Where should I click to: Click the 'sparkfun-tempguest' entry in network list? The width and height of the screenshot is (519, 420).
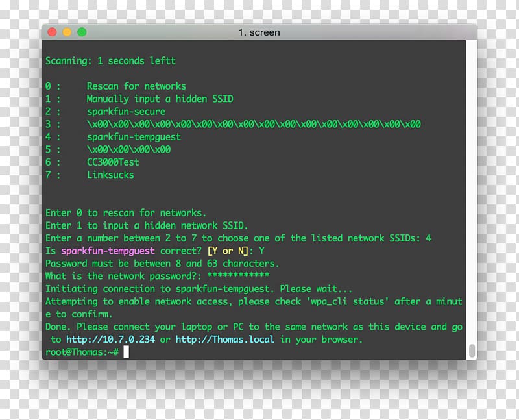[x=134, y=137]
